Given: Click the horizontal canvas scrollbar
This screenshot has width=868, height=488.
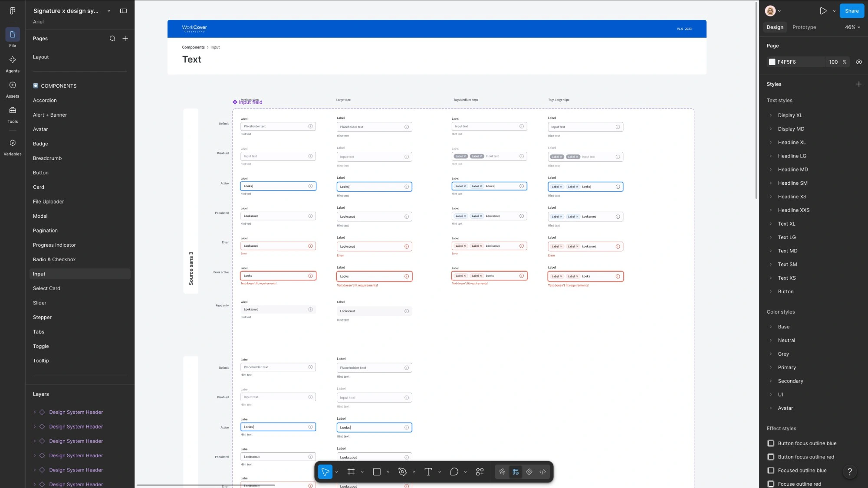Looking at the screenshot, I should pos(205,485).
